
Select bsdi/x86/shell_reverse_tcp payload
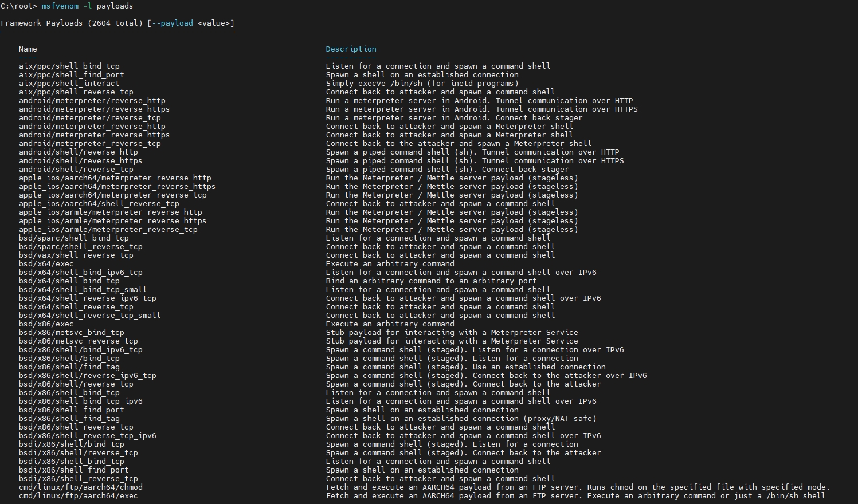coord(79,479)
